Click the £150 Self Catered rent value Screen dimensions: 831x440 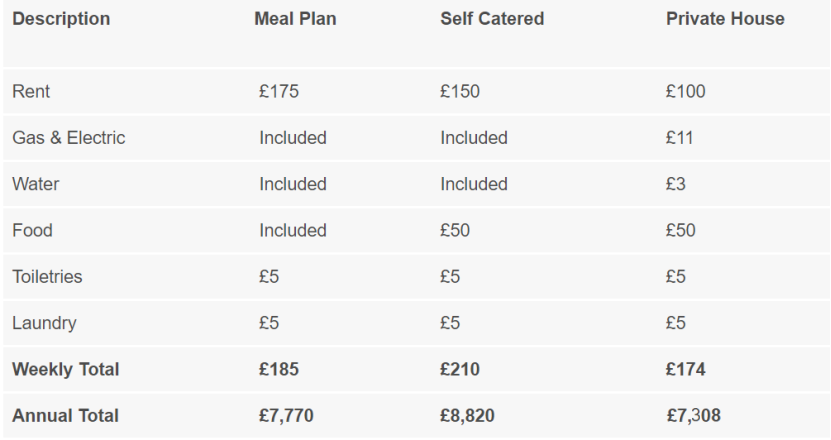pos(460,92)
